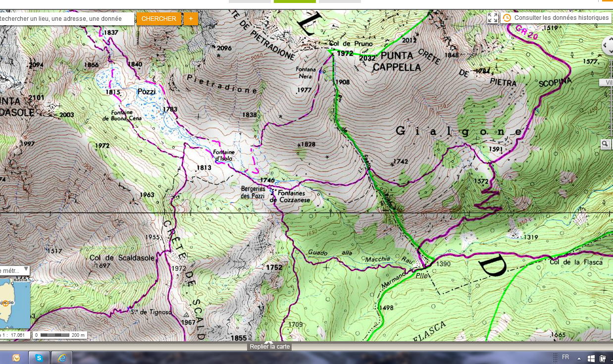This screenshot has height=364, width=613.
Task: Click the map pan navigation control
Action: 608,46
